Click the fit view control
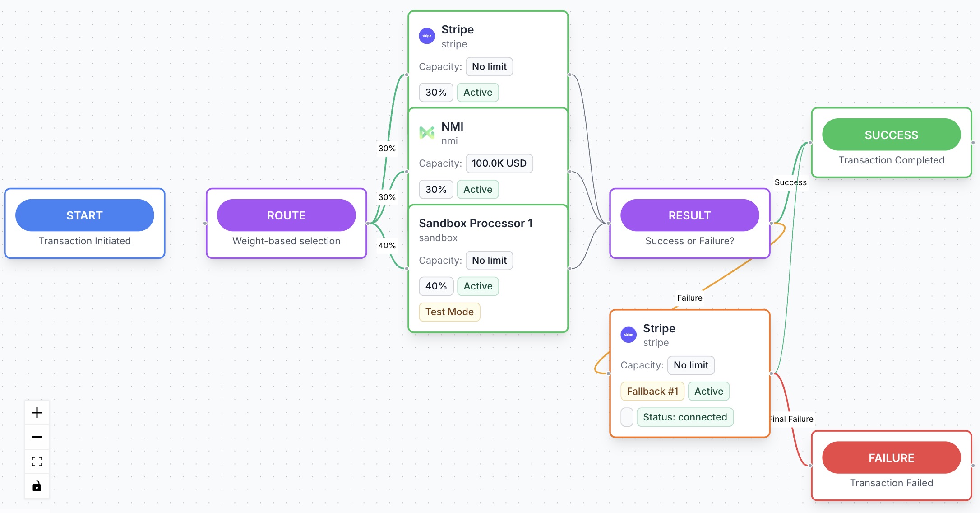This screenshot has width=980, height=513. 37,462
